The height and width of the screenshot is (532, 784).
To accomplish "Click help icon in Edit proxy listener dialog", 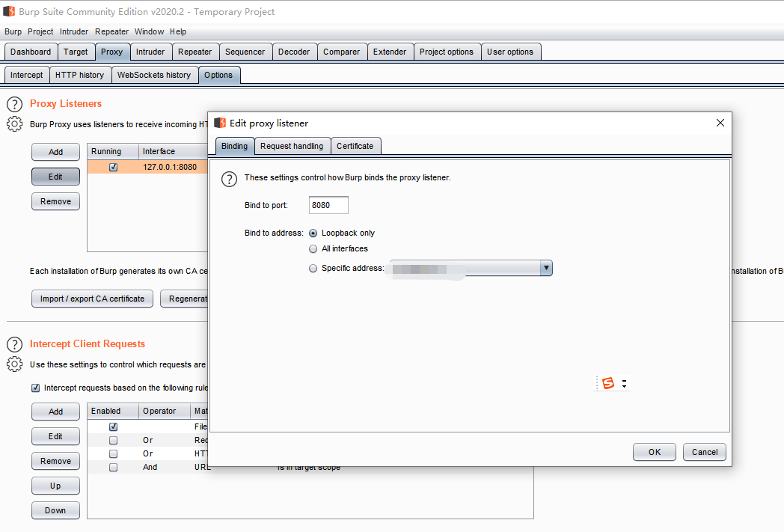I will point(229,179).
